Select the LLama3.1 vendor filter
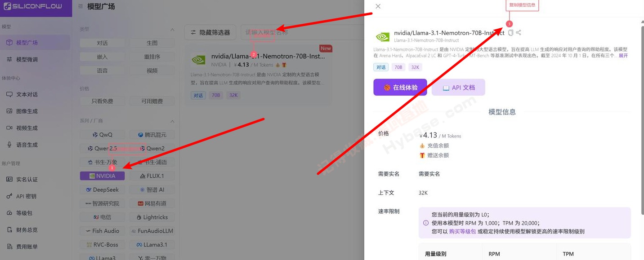644x260 pixels. click(x=152, y=245)
